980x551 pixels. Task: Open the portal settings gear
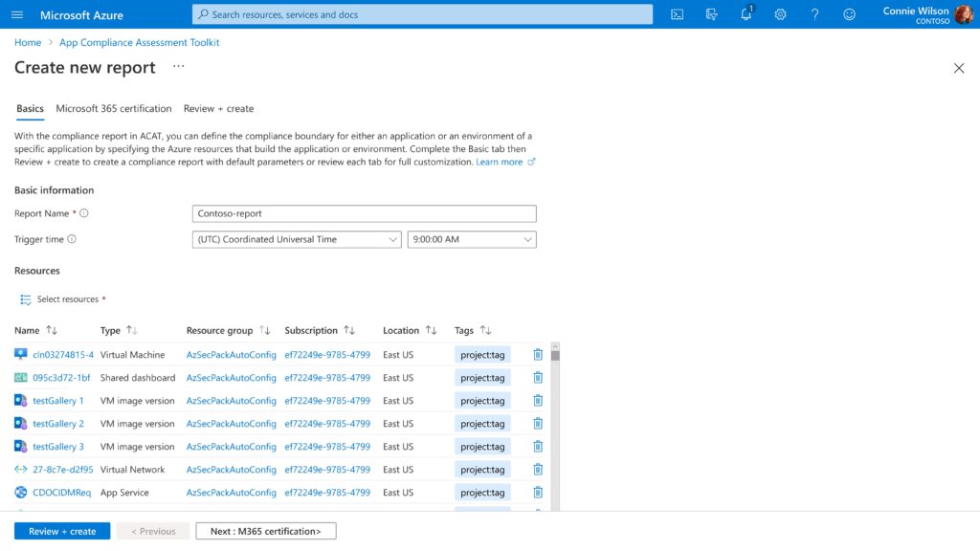click(778, 14)
